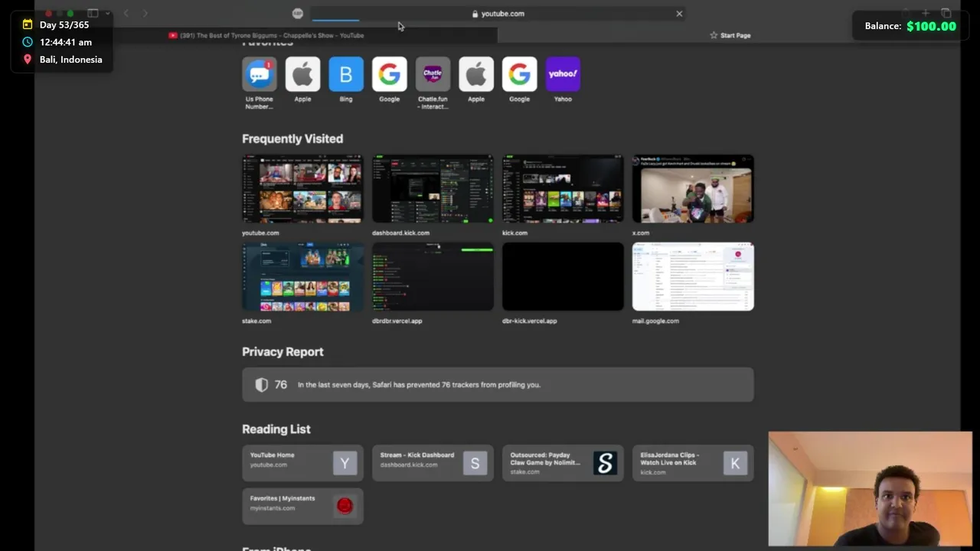Screen dimensions: 980x551
Task: Go back with the toolbar back arrow
Action: click(126, 13)
